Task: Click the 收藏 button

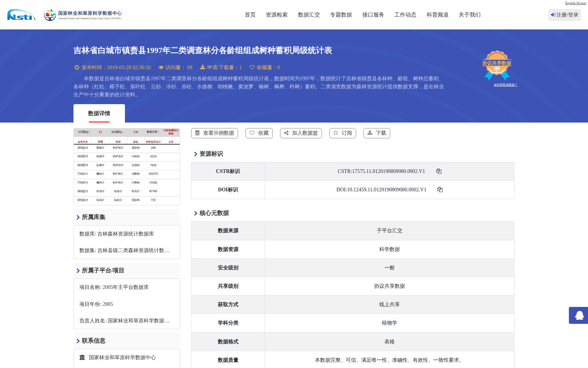Action: point(259,133)
